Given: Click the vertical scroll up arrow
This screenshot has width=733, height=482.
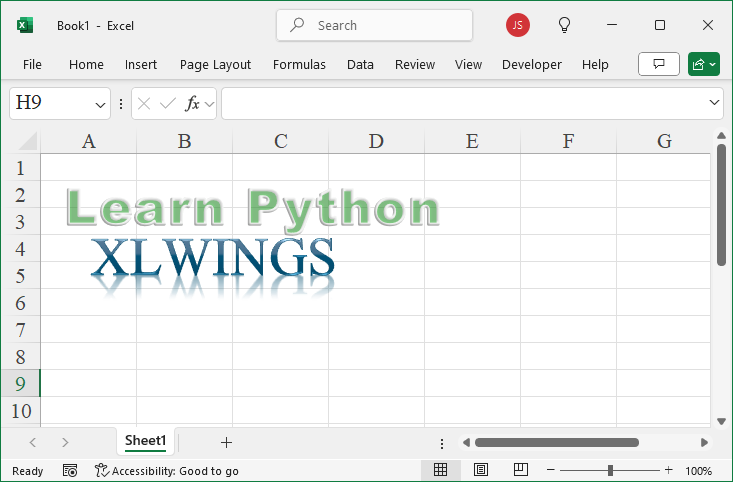Looking at the screenshot, I should 721,136.
